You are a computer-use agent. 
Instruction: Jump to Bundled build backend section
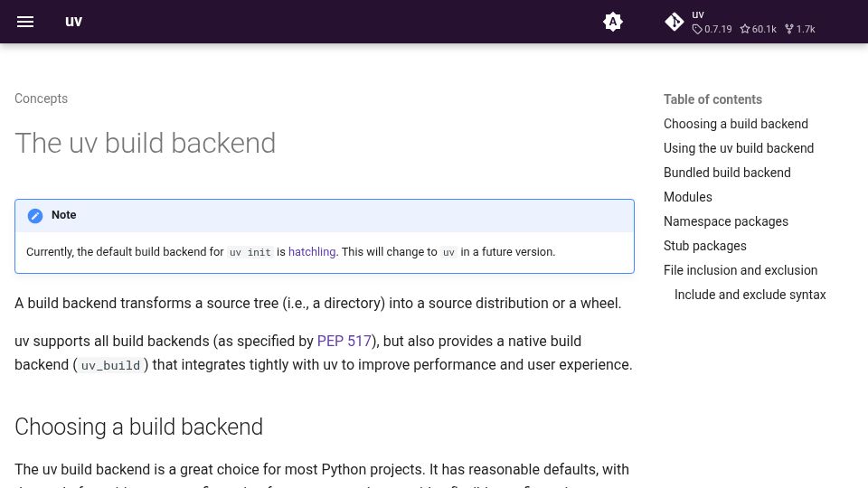pos(727,173)
